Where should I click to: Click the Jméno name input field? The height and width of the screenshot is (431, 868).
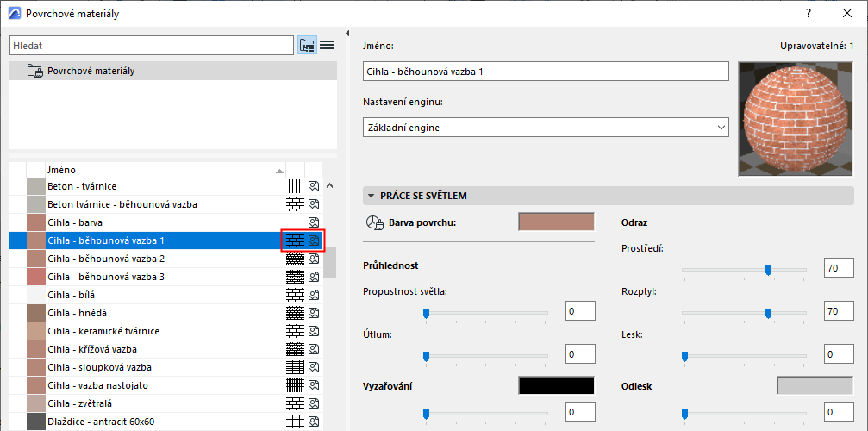pos(546,72)
